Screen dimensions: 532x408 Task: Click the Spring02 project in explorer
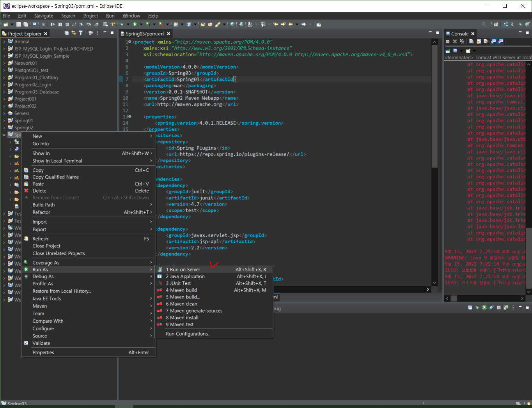point(23,128)
